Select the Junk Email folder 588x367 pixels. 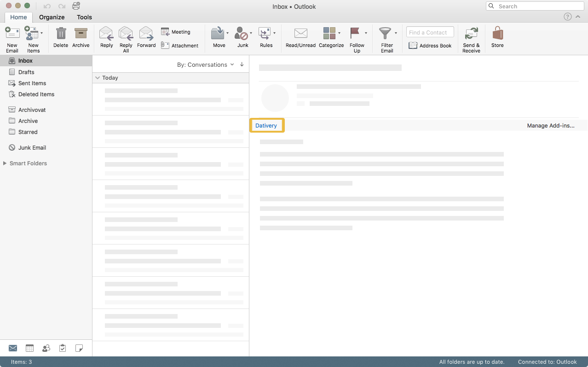[46, 147]
